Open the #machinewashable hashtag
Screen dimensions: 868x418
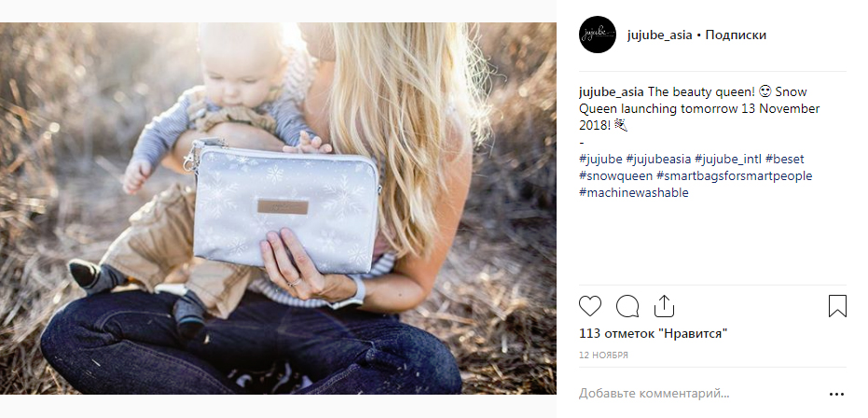(634, 192)
